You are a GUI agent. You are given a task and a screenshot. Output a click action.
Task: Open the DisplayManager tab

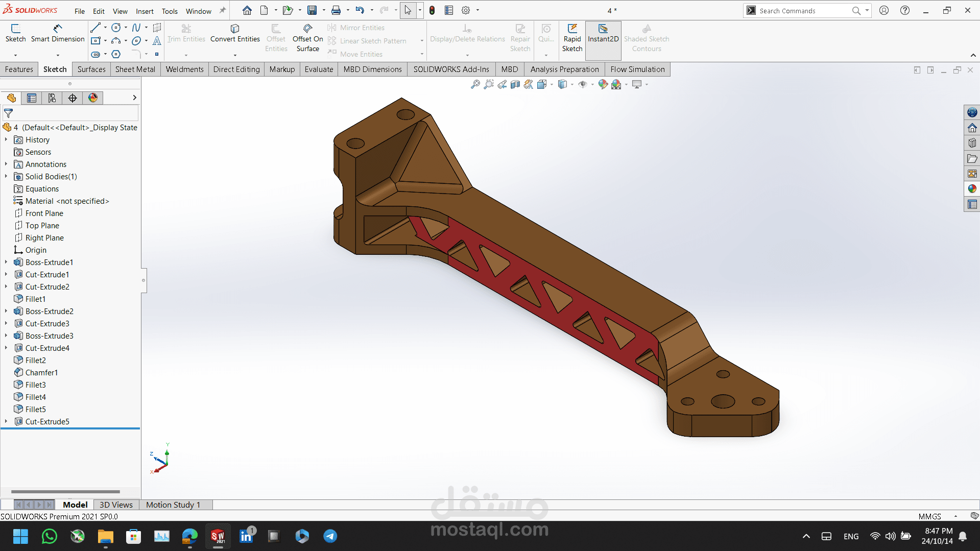pyautogui.click(x=93, y=98)
